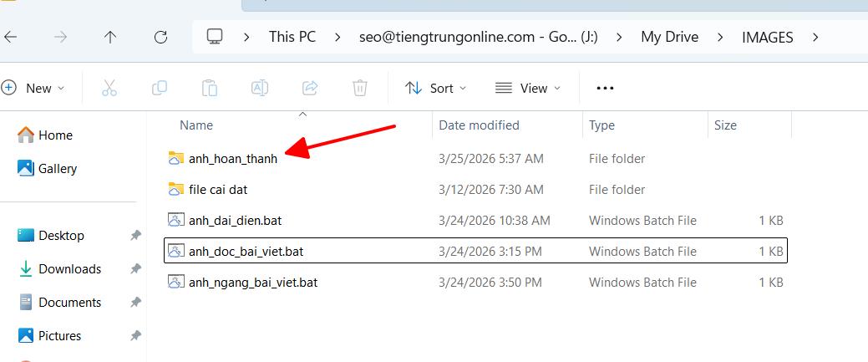Open Downloads in the navigation pane
The width and height of the screenshot is (868, 362).
click(x=69, y=268)
